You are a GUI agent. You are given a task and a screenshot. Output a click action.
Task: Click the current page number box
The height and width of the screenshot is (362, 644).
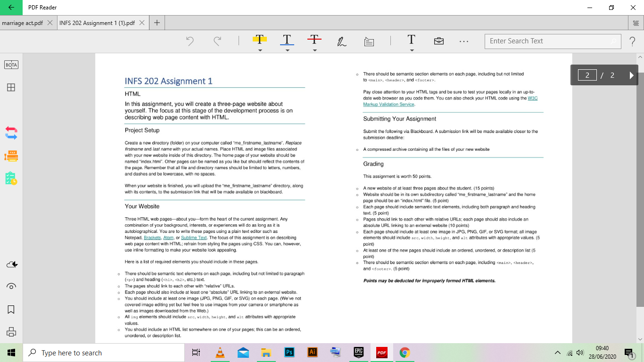pyautogui.click(x=587, y=75)
